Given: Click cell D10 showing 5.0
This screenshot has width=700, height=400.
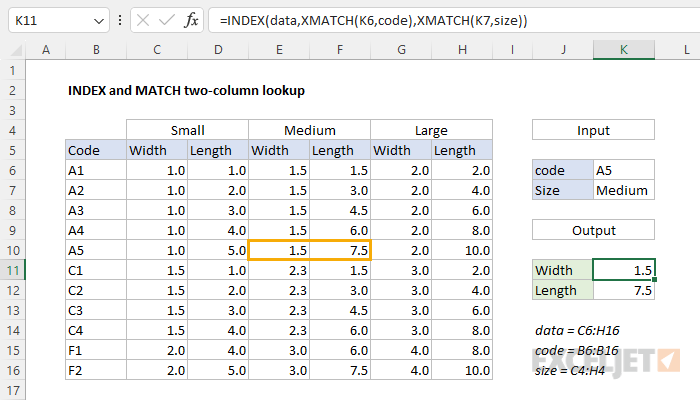Looking at the screenshot, I should coord(218,250).
